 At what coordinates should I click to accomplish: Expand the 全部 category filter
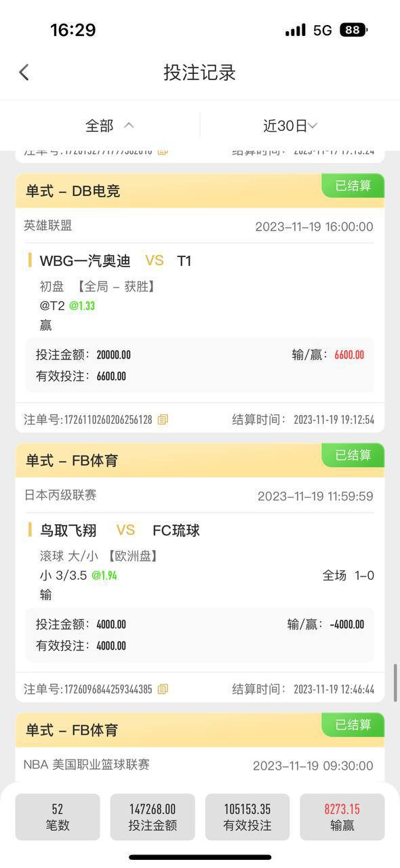(109, 125)
